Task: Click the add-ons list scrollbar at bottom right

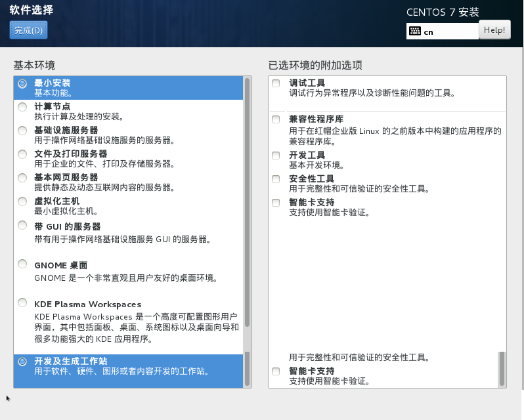Action: click(502, 369)
